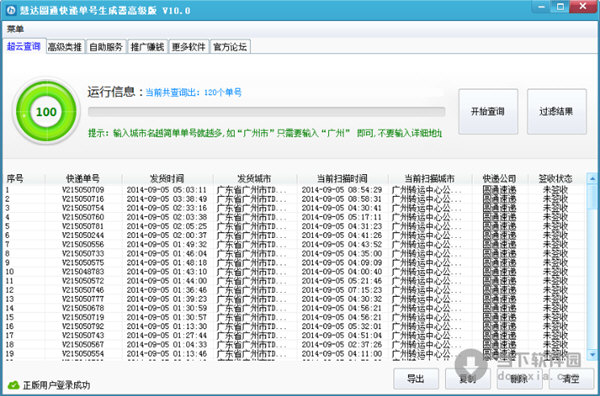Close the application window

583,7
